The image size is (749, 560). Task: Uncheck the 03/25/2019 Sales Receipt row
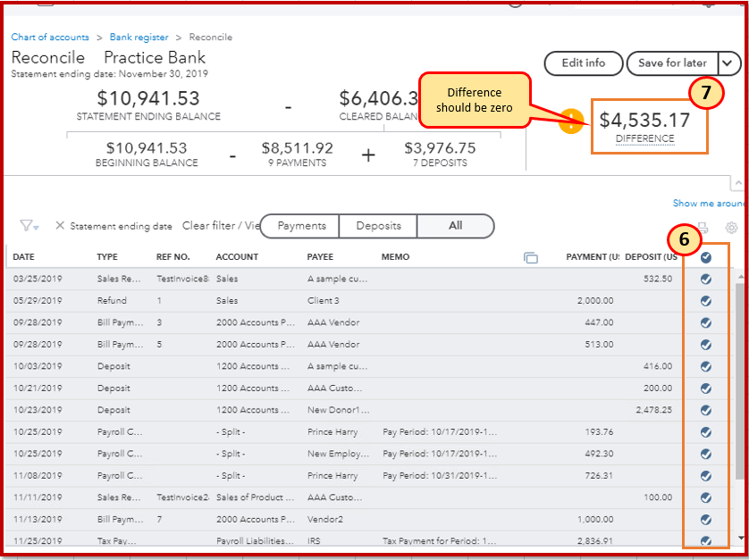click(x=706, y=280)
